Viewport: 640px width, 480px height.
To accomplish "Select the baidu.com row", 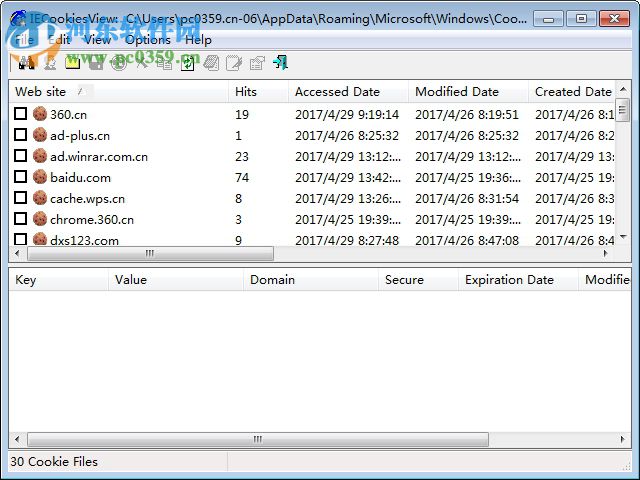I will [312, 177].
